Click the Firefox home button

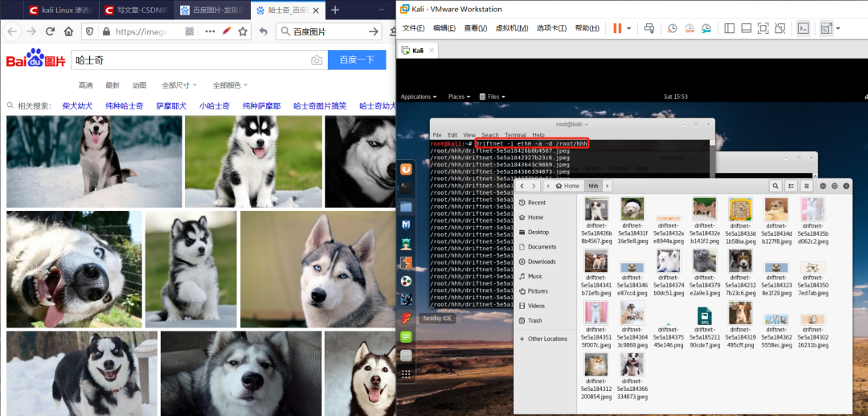[x=68, y=31]
